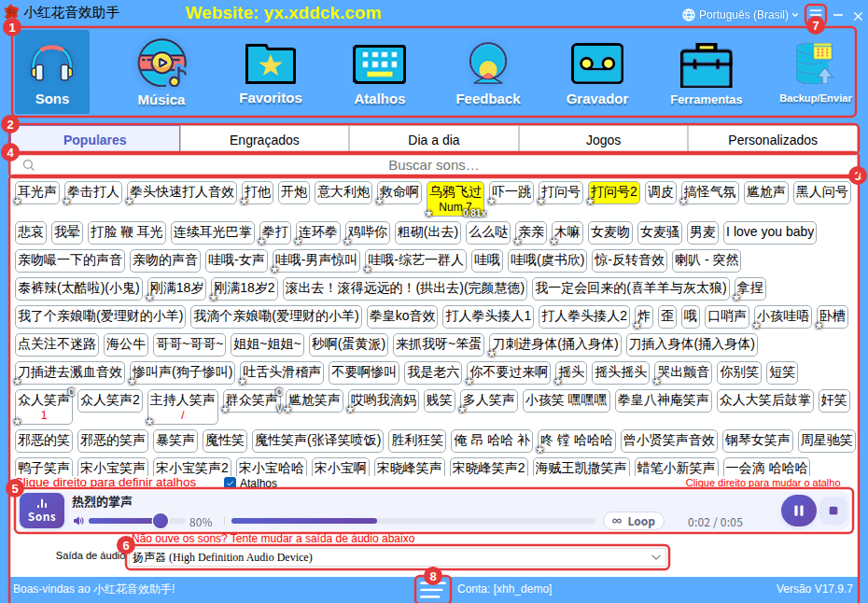868x603 pixels.
Task: Play the 拳皇ko音效 sound
Action: tap(402, 316)
